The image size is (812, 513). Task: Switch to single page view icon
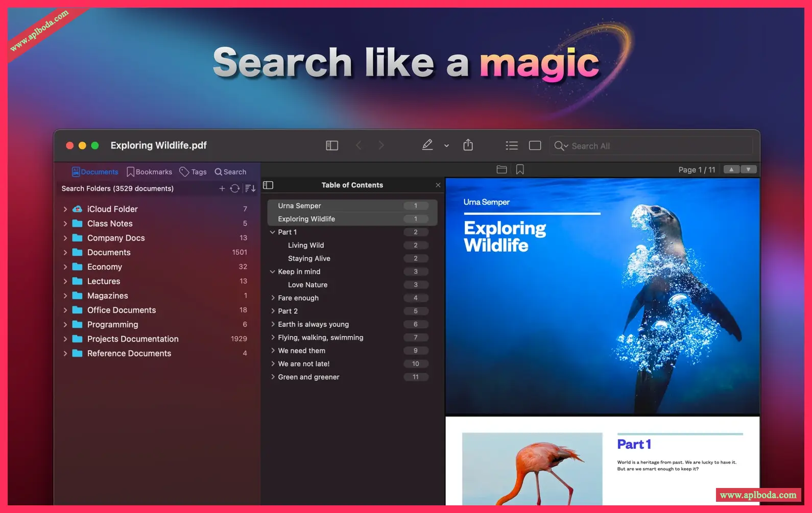click(x=535, y=145)
